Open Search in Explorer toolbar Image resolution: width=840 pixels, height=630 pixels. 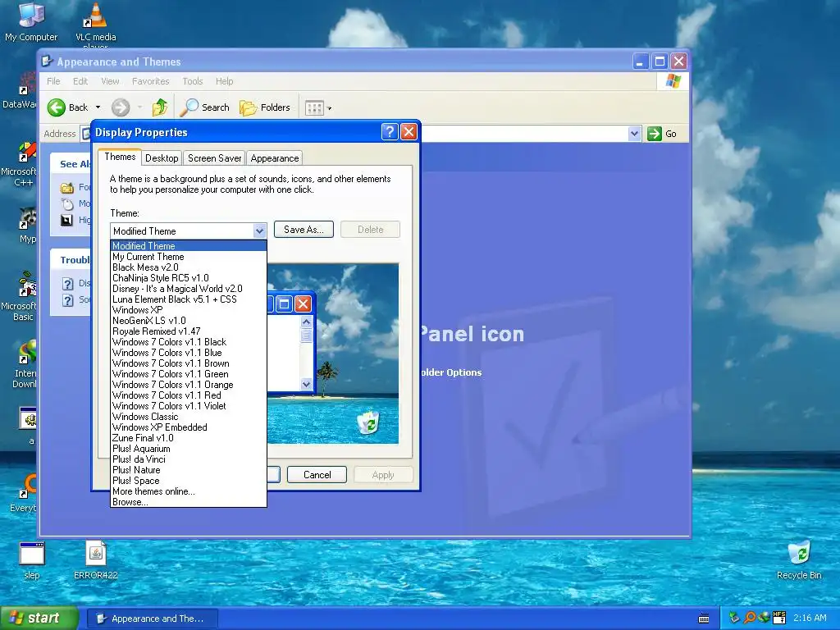pos(204,107)
